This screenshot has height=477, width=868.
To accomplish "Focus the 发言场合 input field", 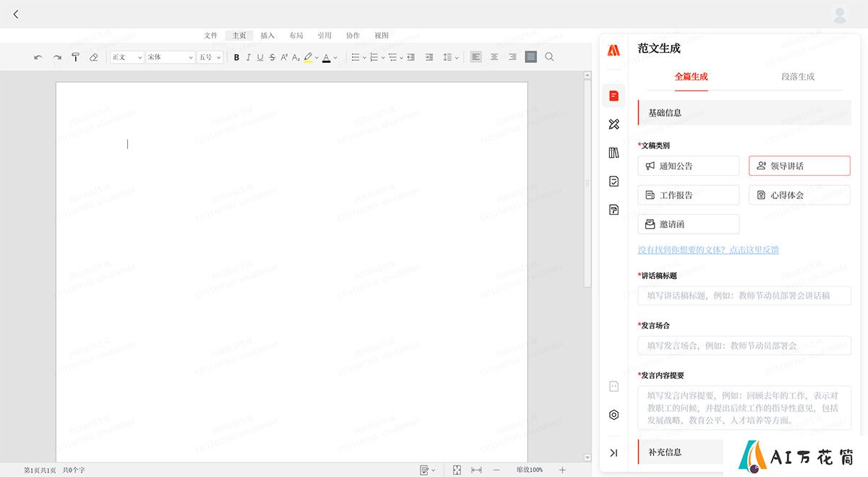I will point(744,345).
